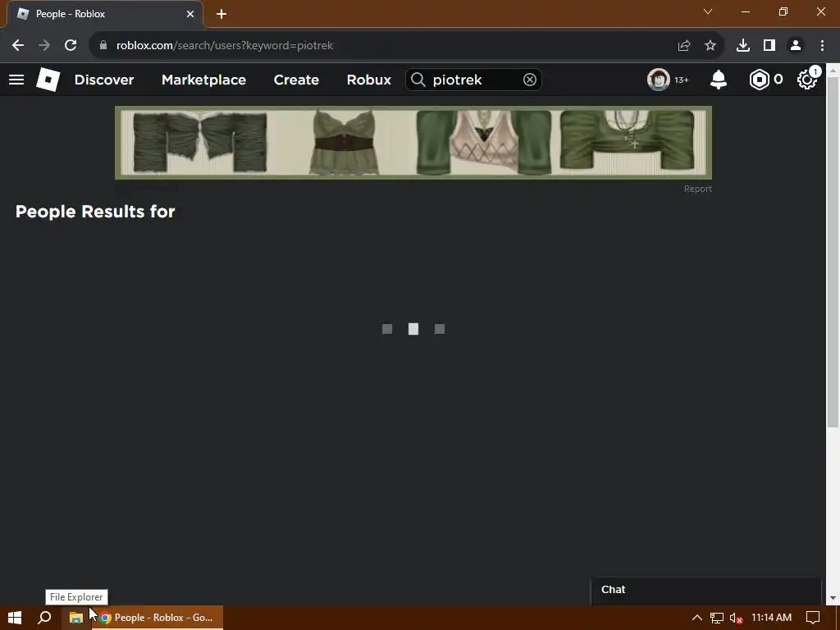Screen dimensions: 840x630
Task: Open the Robux page link
Action: (368, 80)
